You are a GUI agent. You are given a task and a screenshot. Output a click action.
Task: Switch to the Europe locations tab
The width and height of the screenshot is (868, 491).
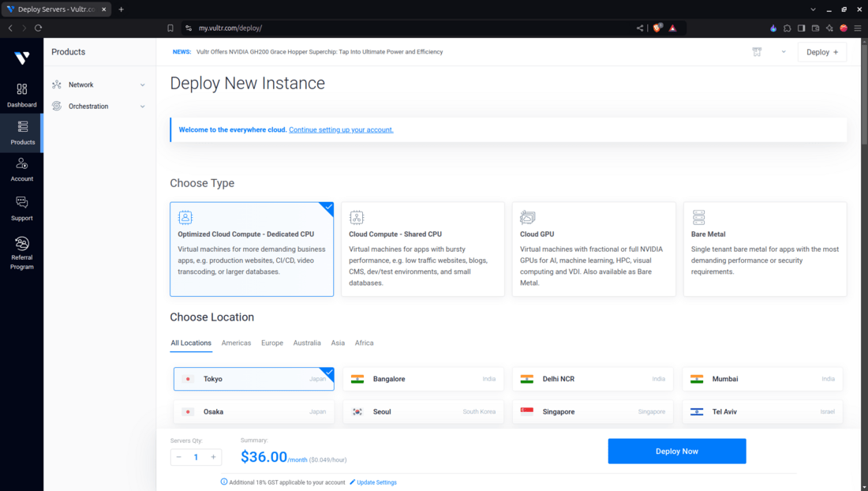tap(271, 343)
